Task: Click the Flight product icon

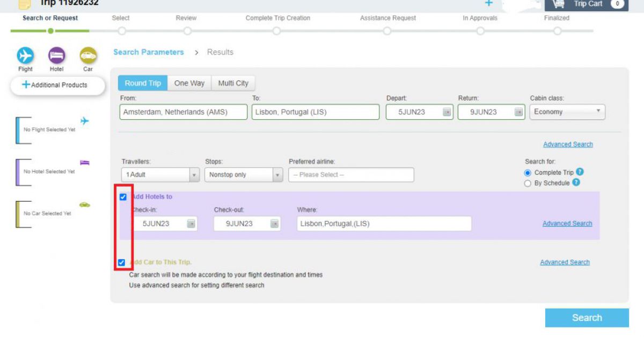Action: [25, 55]
